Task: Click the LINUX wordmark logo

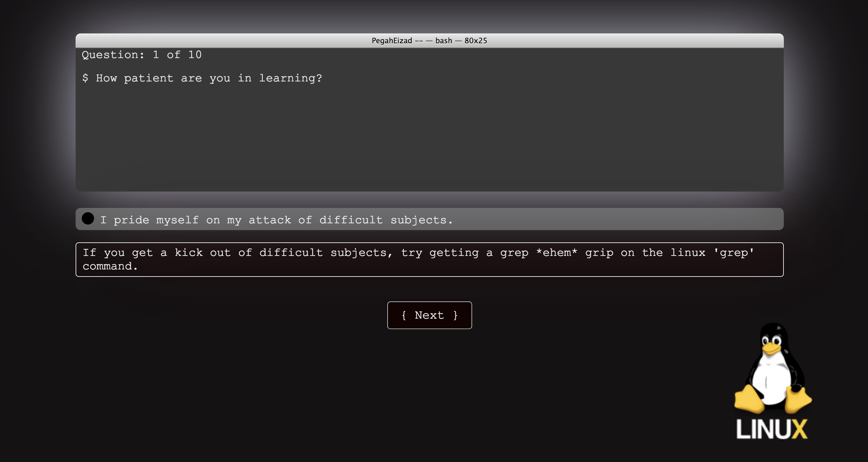Action: [771, 429]
